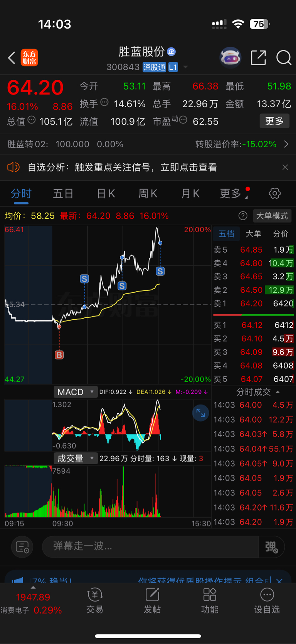The height and width of the screenshot is (644, 296).
Task: Show more quote details with 更多 button
Action: click(x=274, y=121)
